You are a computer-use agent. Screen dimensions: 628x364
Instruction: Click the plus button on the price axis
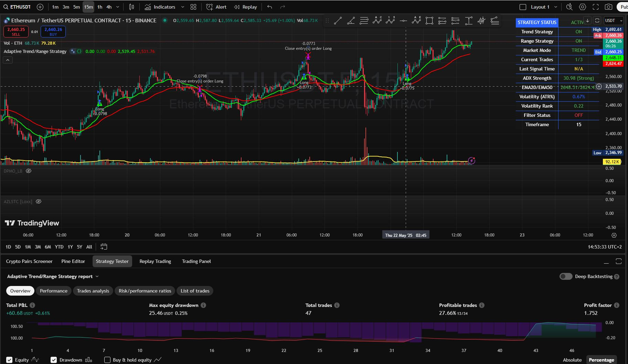click(x=599, y=87)
